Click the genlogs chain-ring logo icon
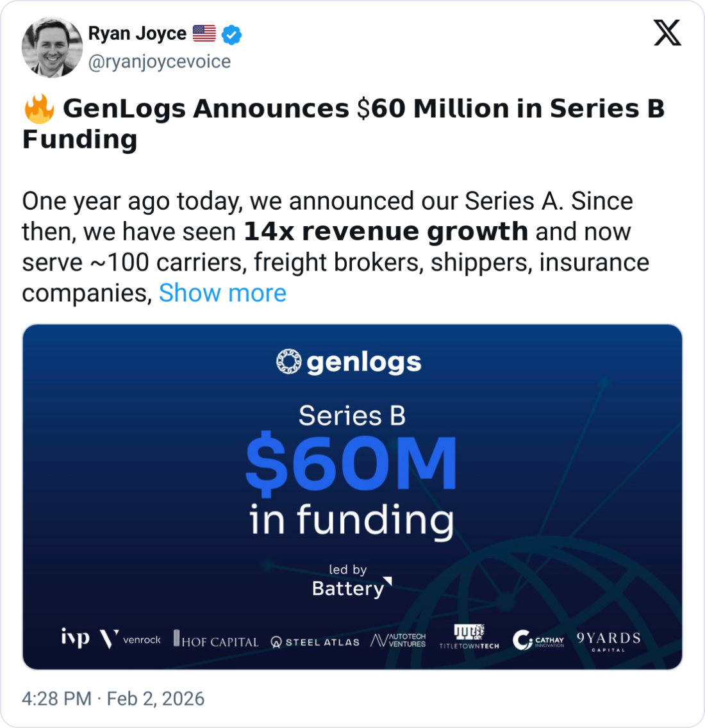Image resolution: width=705 pixels, height=728 pixels. pyautogui.click(x=288, y=362)
